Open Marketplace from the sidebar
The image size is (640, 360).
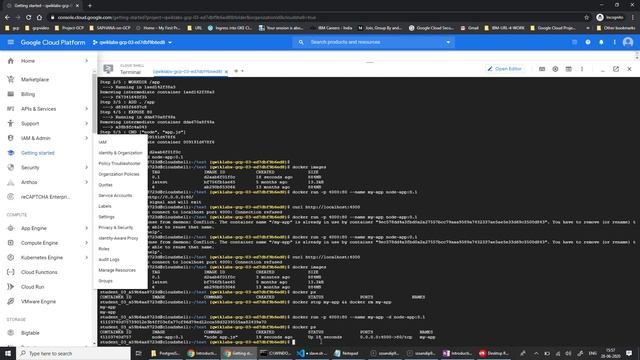coord(35,79)
